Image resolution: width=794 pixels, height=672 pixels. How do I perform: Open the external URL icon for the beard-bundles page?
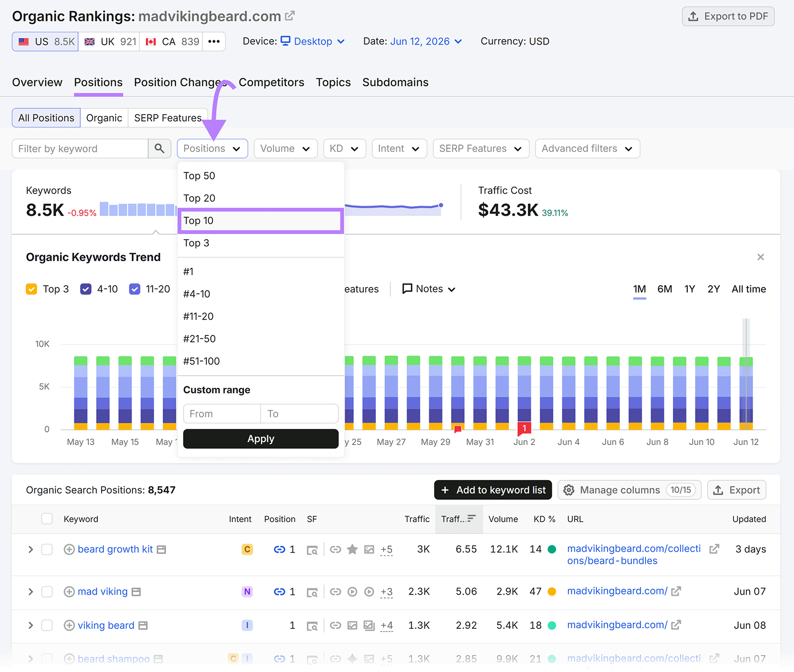pyautogui.click(x=714, y=549)
